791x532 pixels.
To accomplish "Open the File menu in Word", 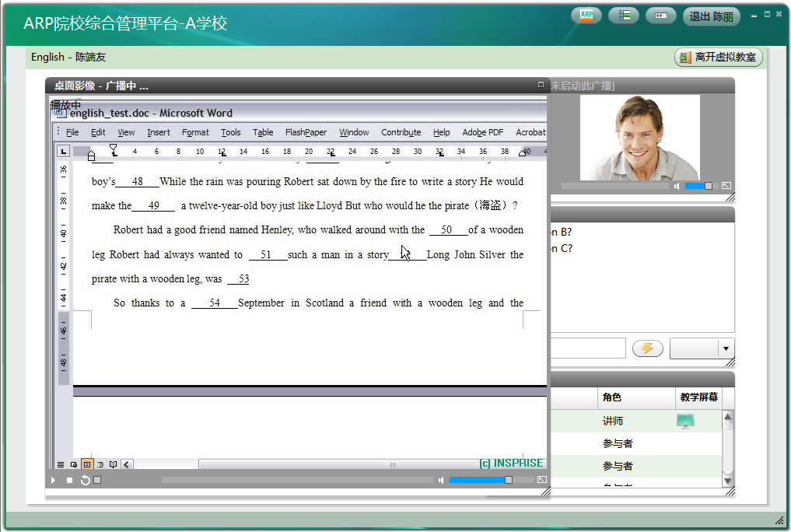I will [x=72, y=132].
